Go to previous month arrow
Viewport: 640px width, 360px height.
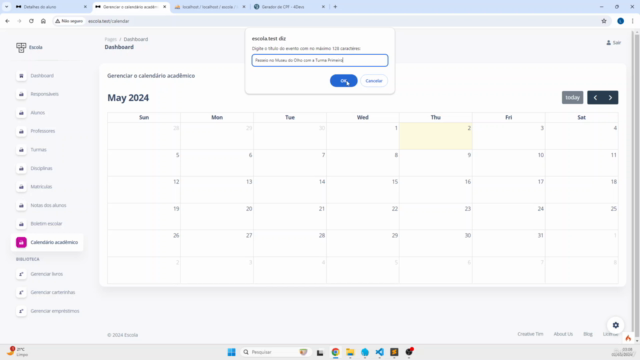coord(595,98)
